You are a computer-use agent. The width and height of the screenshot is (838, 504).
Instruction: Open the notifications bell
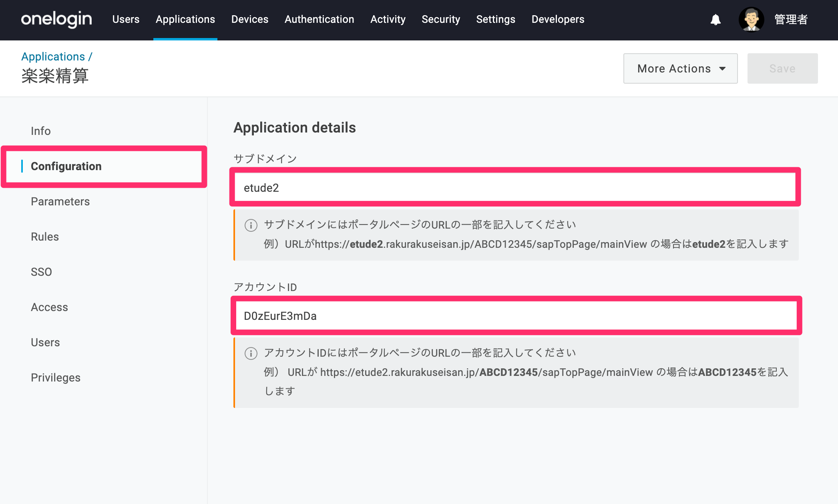tap(715, 19)
